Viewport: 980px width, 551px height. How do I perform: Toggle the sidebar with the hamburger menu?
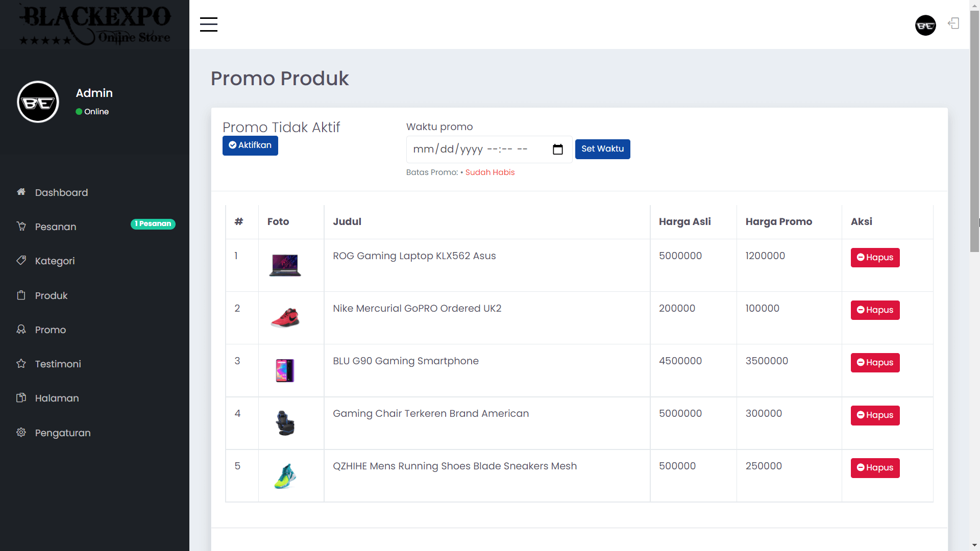click(x=208, y=24)
